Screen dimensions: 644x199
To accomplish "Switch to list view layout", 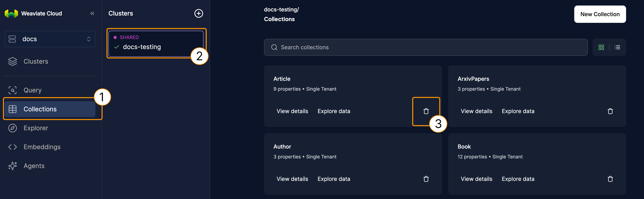I will click(617, 47).
